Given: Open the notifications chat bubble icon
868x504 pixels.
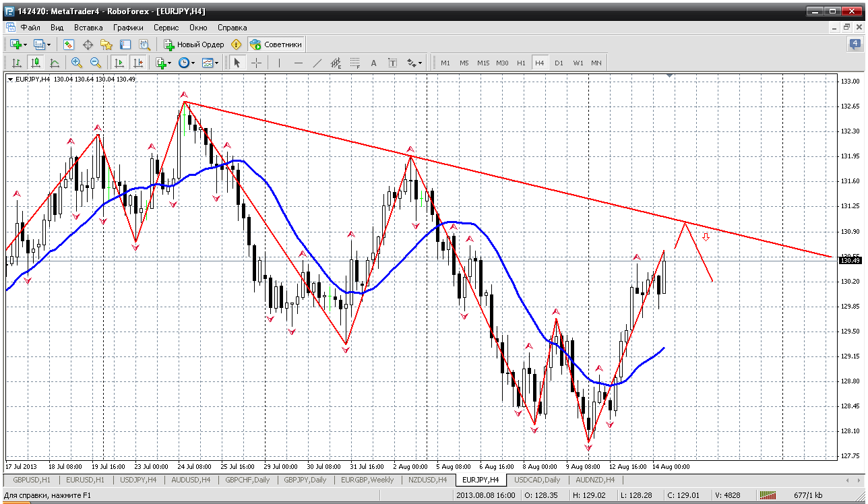Looking at the screenshot, I should click(x=855, y=44).
